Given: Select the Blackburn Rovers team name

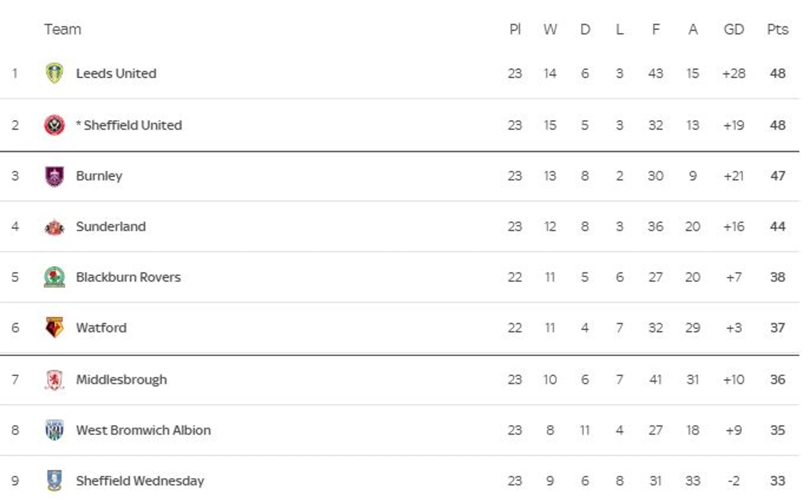Looking at the screenshot, I should tap(128, 277).
